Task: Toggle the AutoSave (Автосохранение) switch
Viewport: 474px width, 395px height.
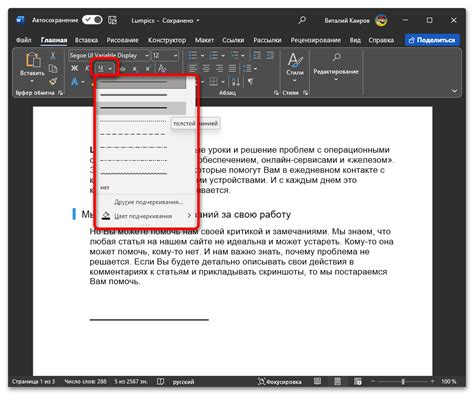Action: coord(92,20)
